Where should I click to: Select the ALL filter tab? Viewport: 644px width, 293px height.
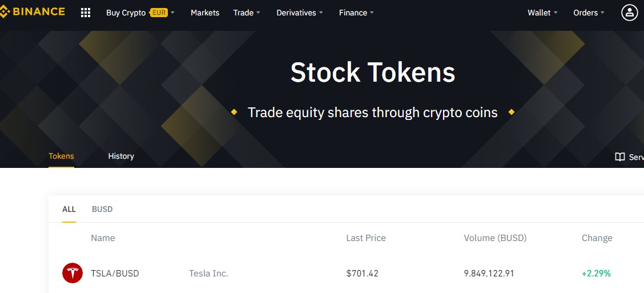[69, 209]
